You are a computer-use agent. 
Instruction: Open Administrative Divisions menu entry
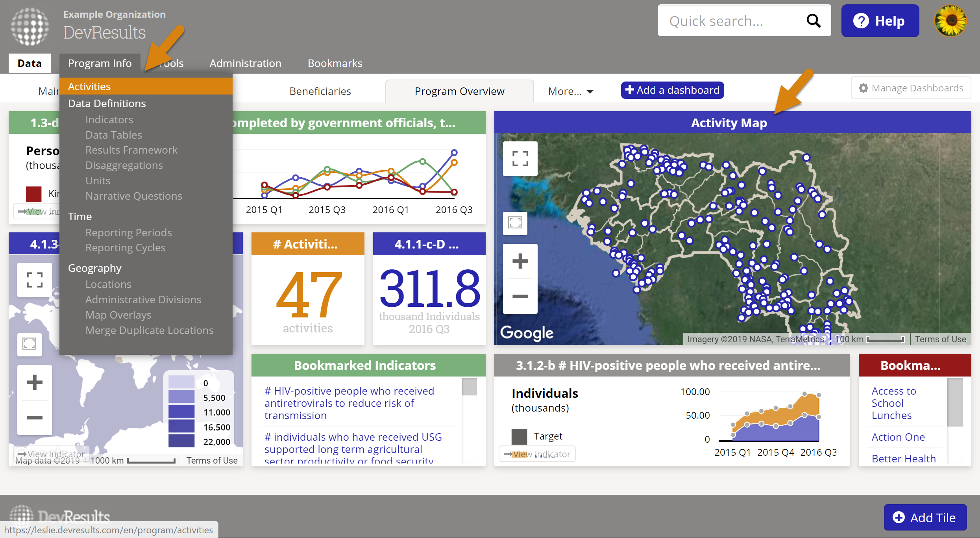pyautogui.click(x=143, y=299)
